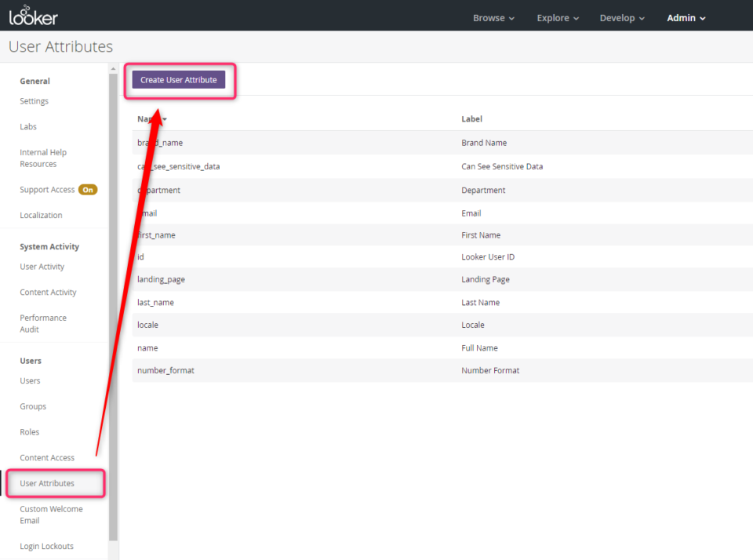This screenshot has height=560, width=753.
Task: Open the Performance Audit page
Action: (x=43, y=322)
